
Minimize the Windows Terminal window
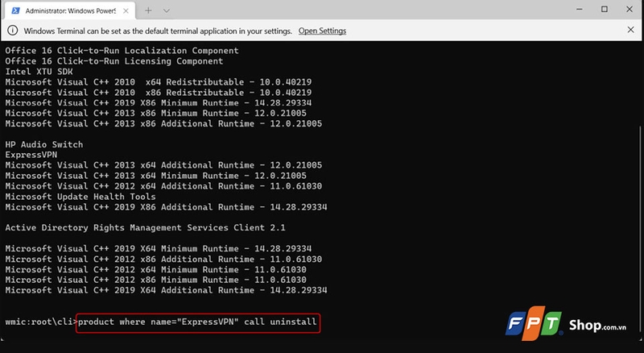tap(579, 9)
